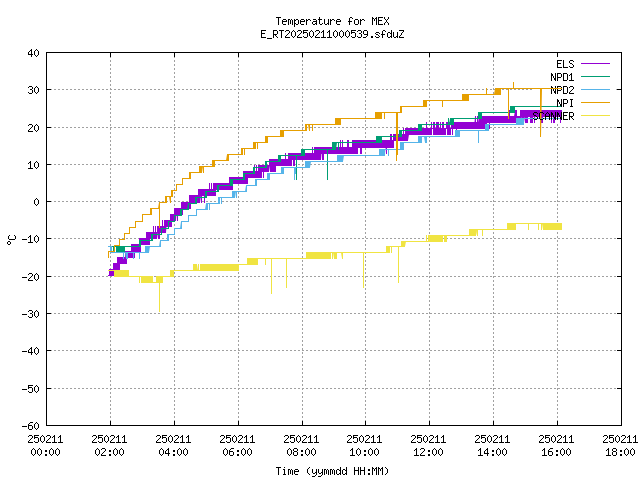Click the °C y-axis unit label
The width and height of the screenshot is (640, 480).
tap(11, 240)
